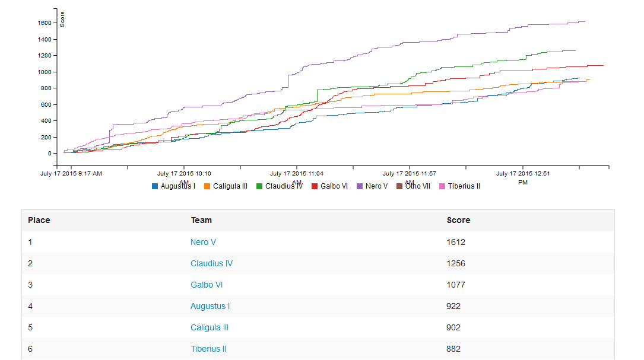
Task: Click the orange Caligula III legend swatch
Action: 207,186
